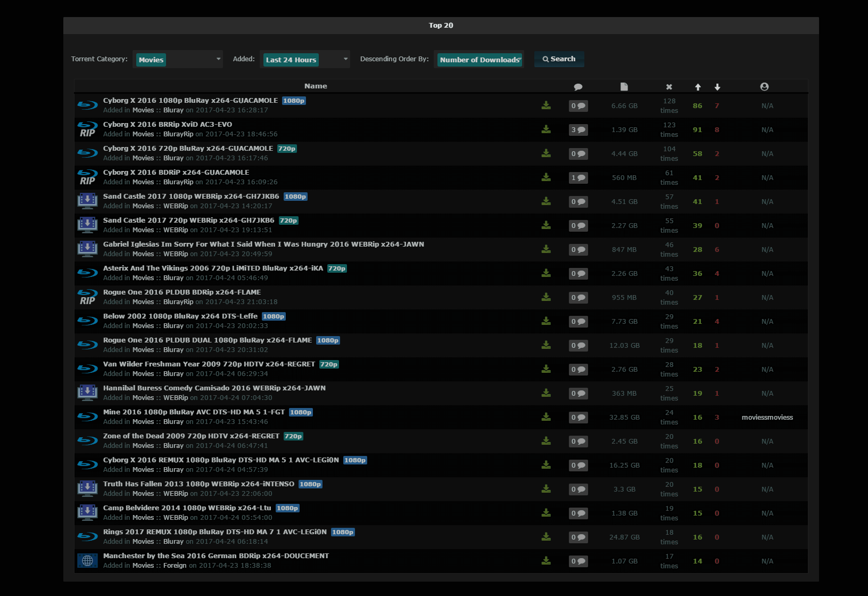Click download icon for Cyborg X BRRip XviD AC3-EVO
This screenshot has width=868, height=596.
546,129
